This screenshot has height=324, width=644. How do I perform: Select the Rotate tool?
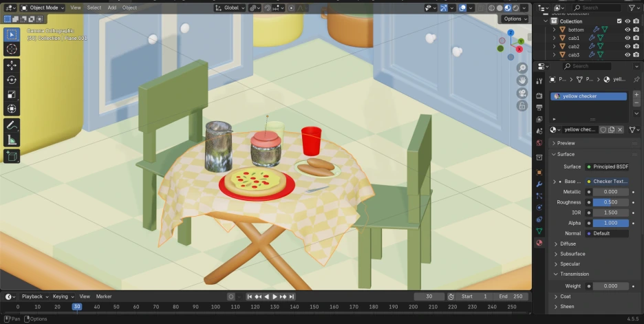pos(12,80)
